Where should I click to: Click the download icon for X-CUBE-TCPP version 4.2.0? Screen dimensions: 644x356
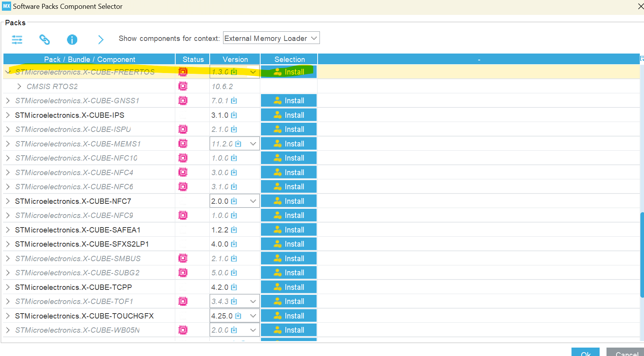(234, 287)
